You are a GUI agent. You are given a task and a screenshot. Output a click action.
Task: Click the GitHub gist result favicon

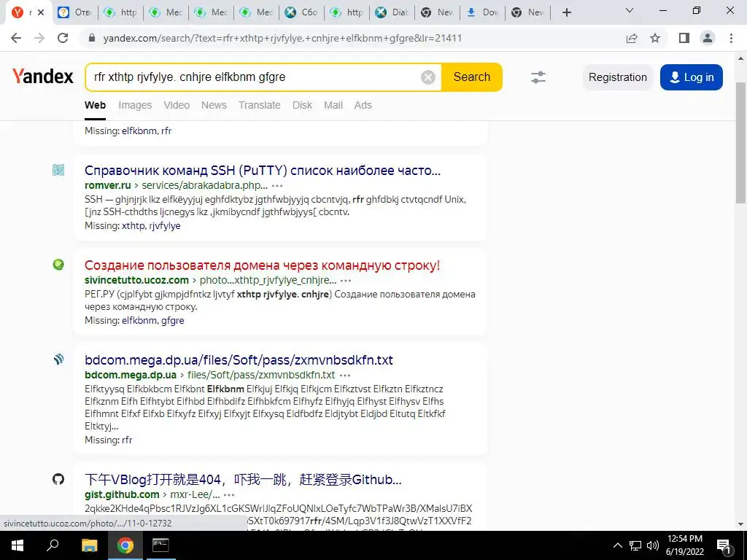pyautogui.click(x=58, y=479)
